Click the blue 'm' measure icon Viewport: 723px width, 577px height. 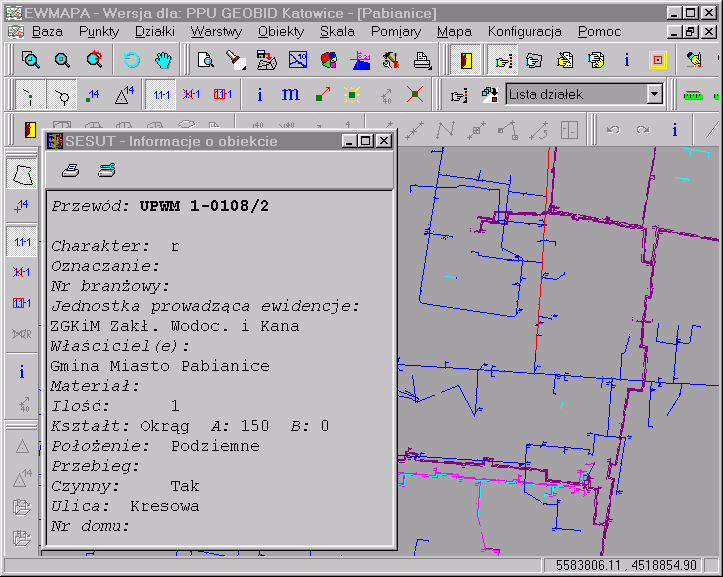pos(291,95)
